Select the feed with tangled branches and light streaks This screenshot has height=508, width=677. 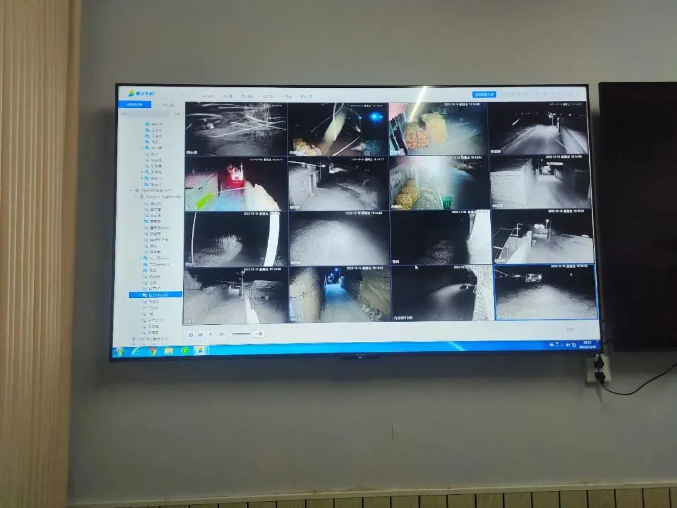tap(236, 129)
